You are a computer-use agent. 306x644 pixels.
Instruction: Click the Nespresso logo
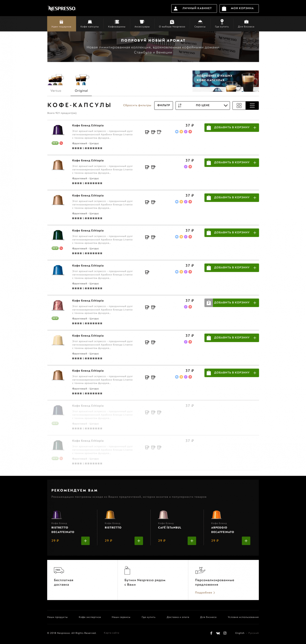[62, 8]
